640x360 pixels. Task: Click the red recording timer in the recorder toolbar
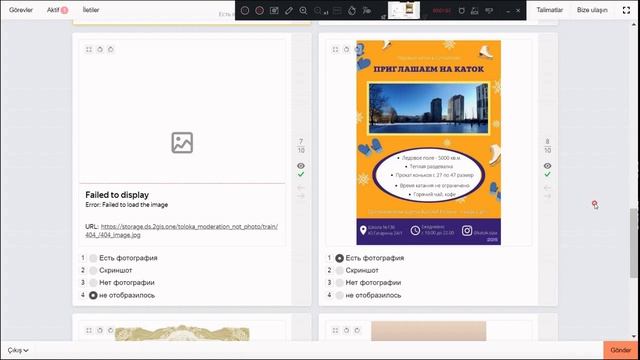(x=441, y=11)
